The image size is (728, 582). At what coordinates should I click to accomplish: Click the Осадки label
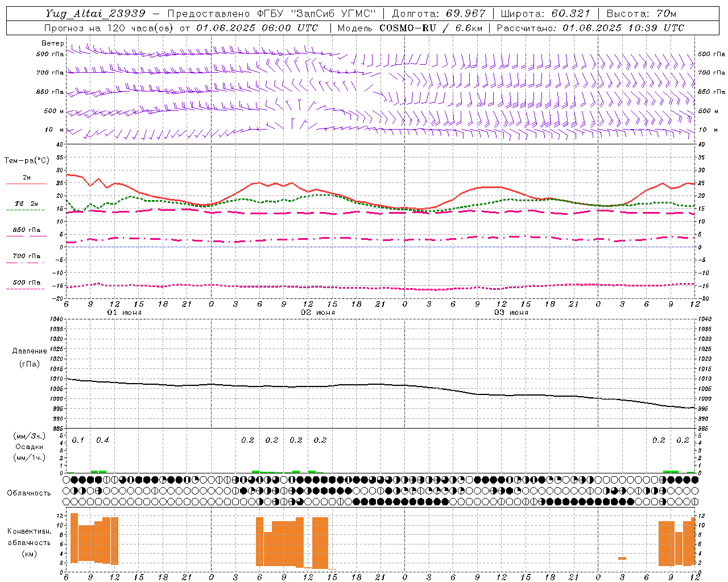30,447
